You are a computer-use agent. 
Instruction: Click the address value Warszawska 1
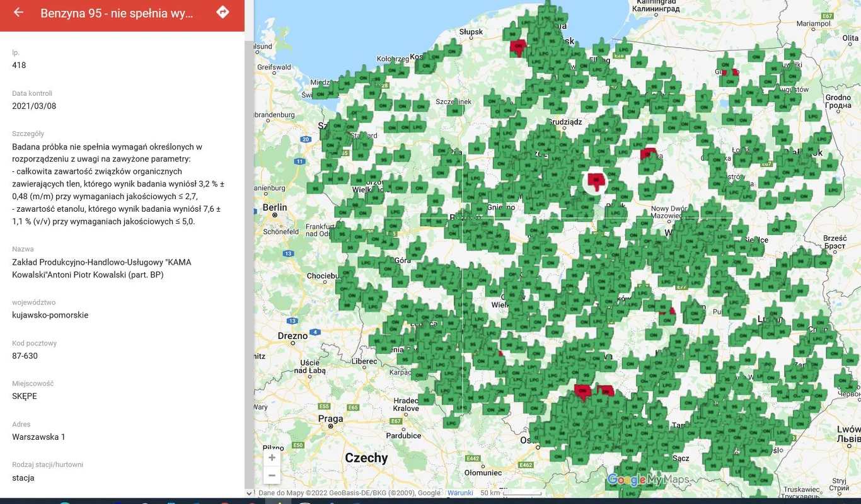click(38, 437)
